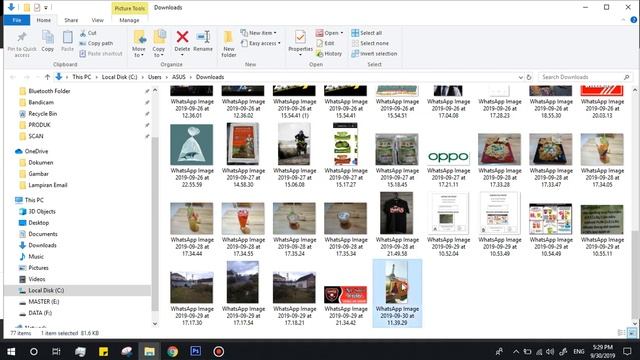The height and width of the screenshot is (360, 640).
Task: Select image dated 2019-09-28 at 21.49.58
Action: click(397, 224)
